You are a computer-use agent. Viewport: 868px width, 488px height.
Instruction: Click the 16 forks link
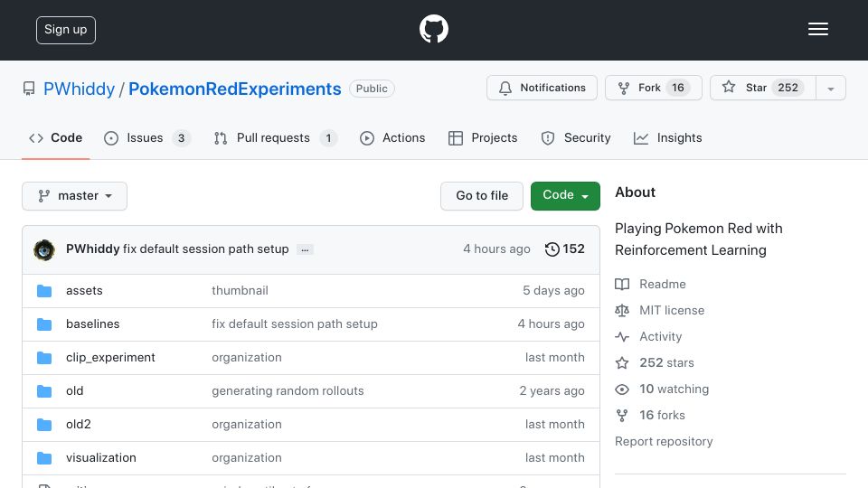pyautogui.click(x=662, y=416)
